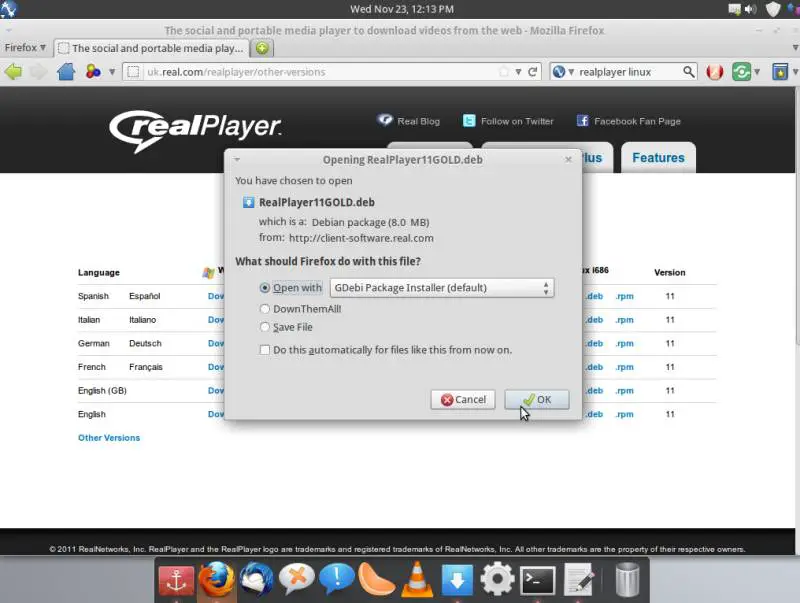Expand the dropdown arrow beside the green sync icon
The image size is (800, 603).
[757, 72]
